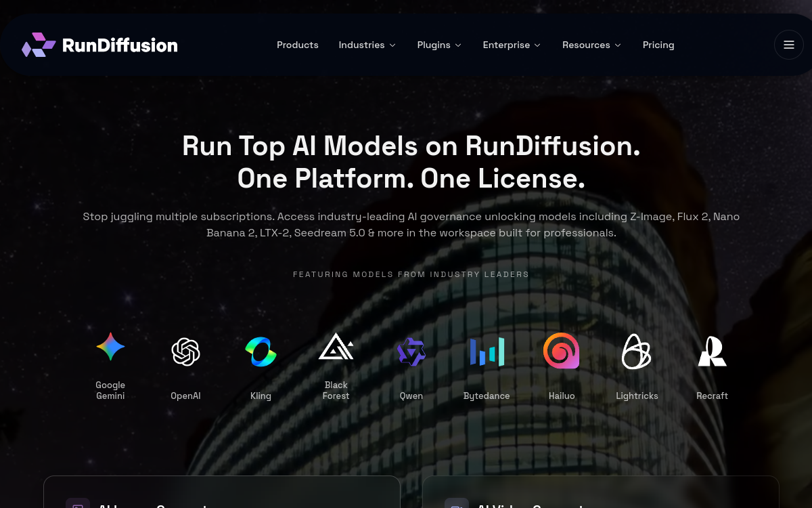The width and height of the screenshot is (812, 508).
Task: Click the Recraft logo
Action: click(x=712, y=352)
